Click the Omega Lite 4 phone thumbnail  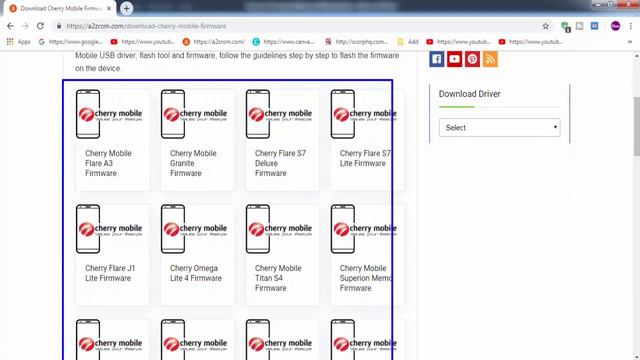click(194, 229)
